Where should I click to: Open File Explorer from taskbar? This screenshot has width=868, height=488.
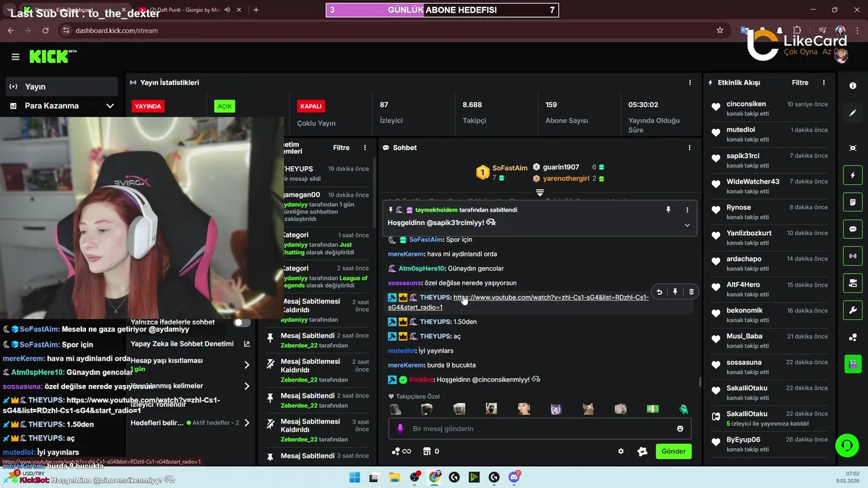pos(394,477)
